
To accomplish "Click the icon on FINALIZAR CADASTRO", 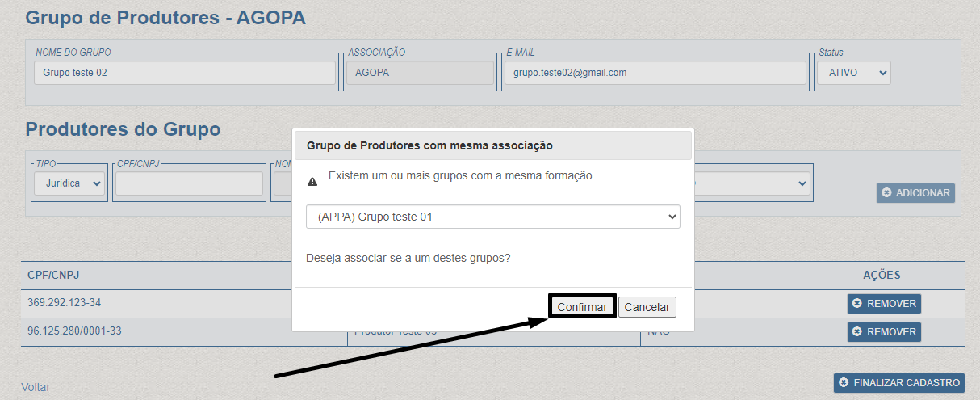I will (x=844, y=382).
